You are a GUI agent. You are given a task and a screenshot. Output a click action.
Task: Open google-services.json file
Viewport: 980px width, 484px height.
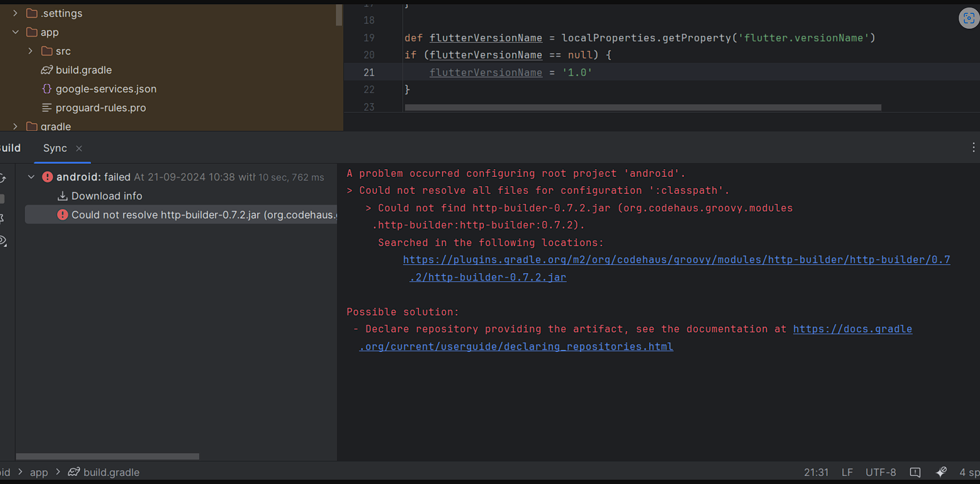(106, 89)
